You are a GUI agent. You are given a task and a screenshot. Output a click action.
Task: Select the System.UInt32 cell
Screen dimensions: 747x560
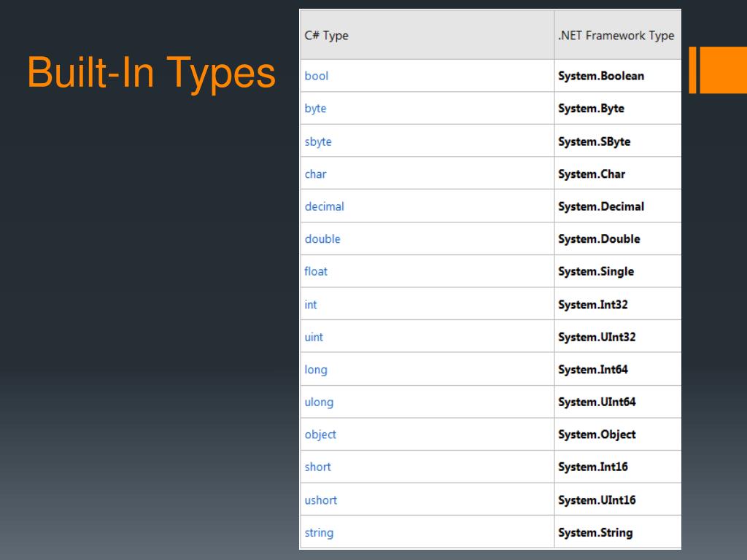click(617, 336)
